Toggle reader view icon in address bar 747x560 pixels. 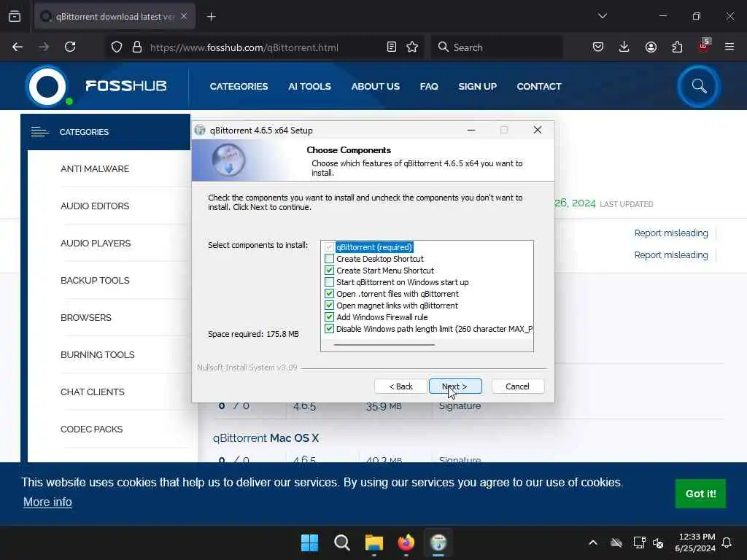click(392, 47)
